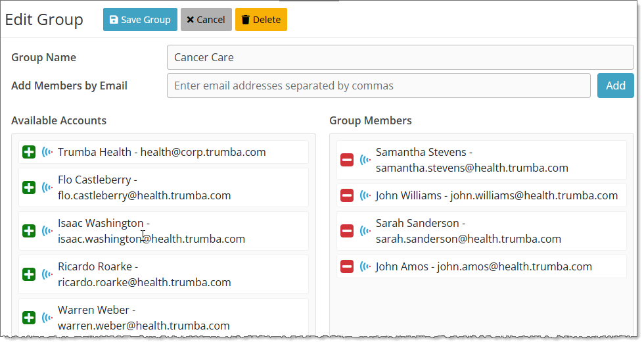Click the plus icon for Ricardo Roarke

coord(29,274)
